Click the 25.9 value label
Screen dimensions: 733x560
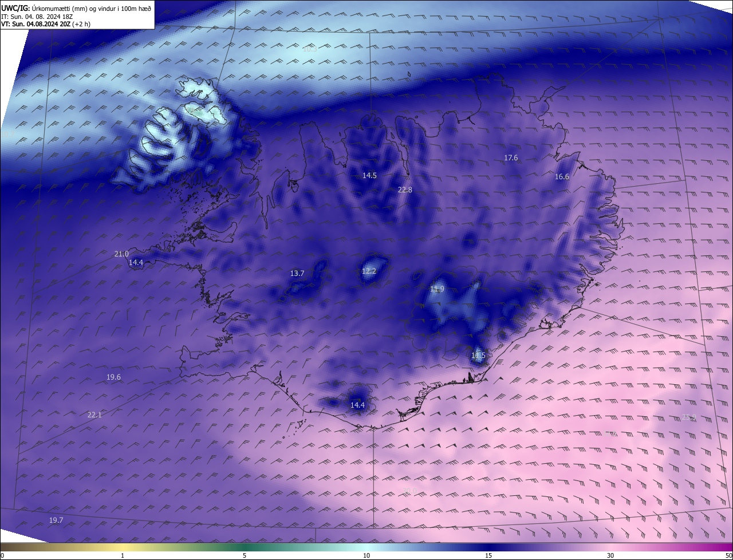coord(689,417)
